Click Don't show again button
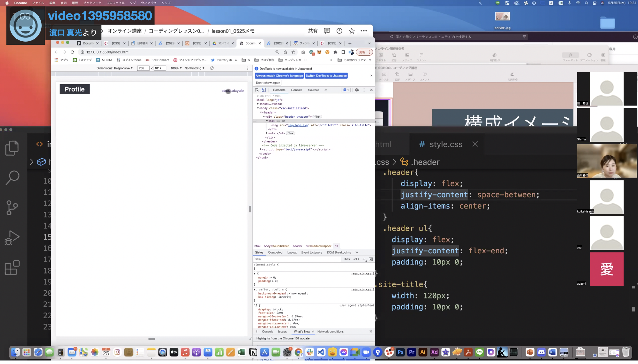 [x=268, y=83]
